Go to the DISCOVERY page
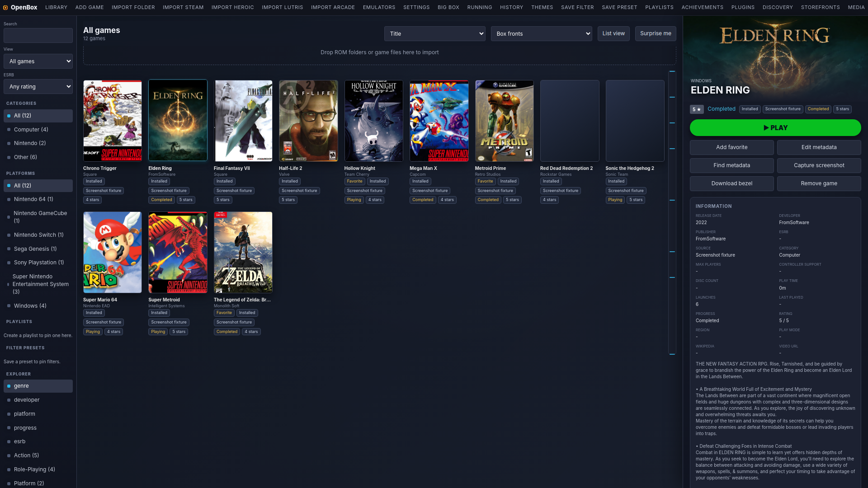 click(778, 8)
